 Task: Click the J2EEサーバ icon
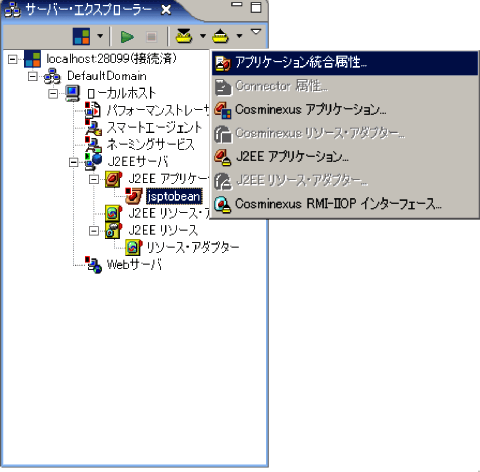(93, 162)
